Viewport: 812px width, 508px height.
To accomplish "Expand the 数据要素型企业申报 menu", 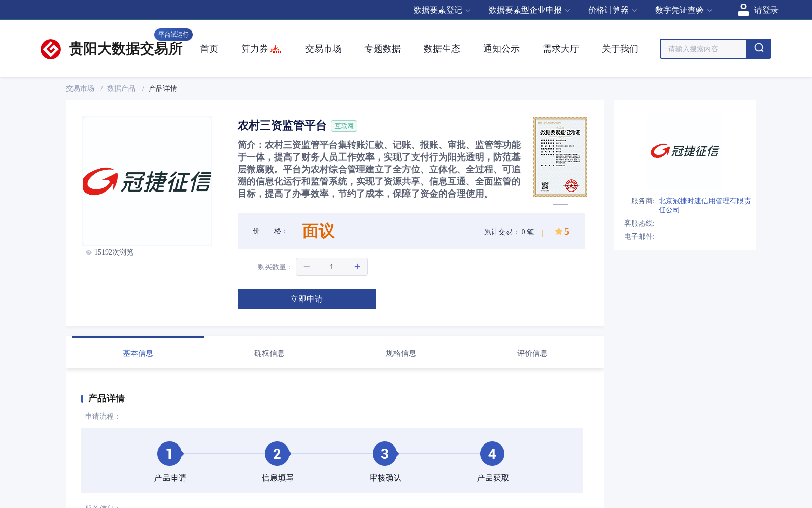I will pyautogui.click(x=529, y=10).
